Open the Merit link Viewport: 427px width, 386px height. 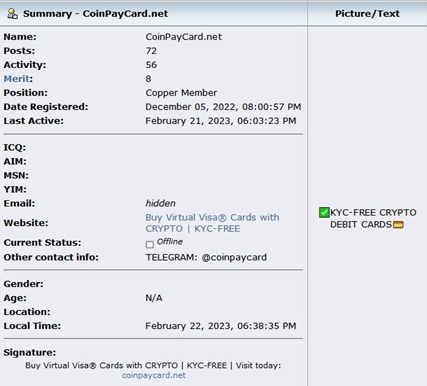[x=17, y=79]
